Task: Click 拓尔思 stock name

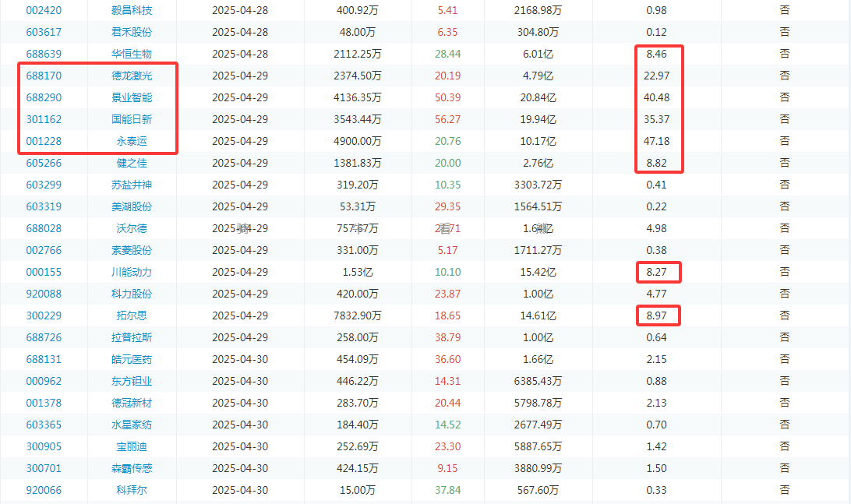Action: click(x=132, y=315)
